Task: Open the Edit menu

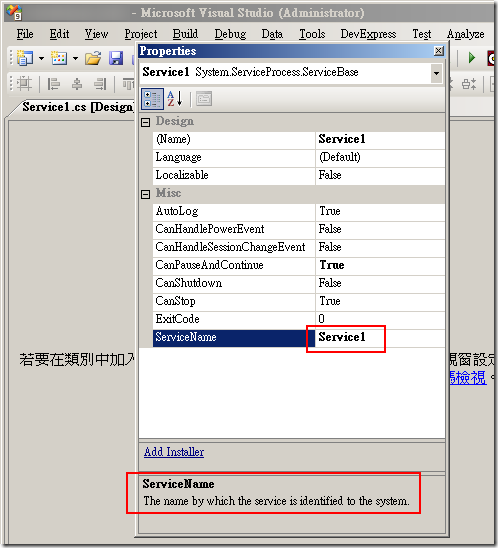Action: [59, 34]
